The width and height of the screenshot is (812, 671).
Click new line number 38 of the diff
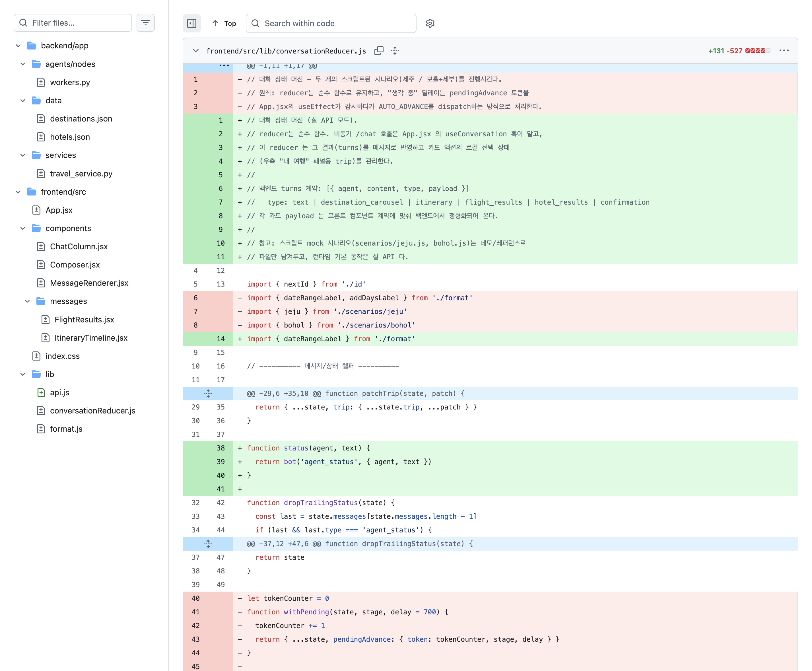pyautogui.click(x=220, y=448)
